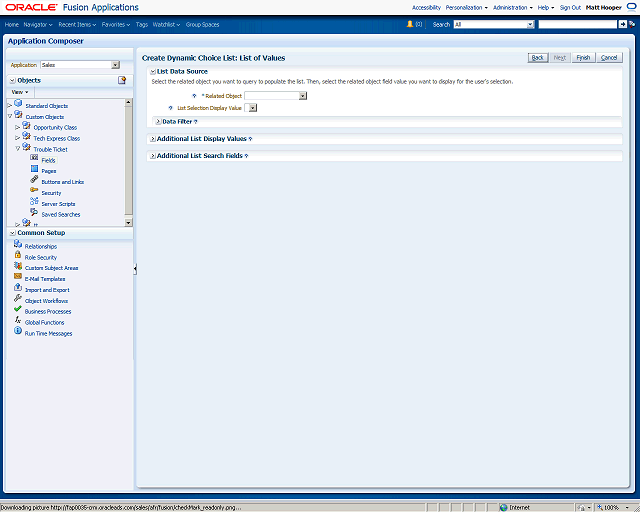
Task: Expand Additional List Display Values section
Action: point(153,139)
